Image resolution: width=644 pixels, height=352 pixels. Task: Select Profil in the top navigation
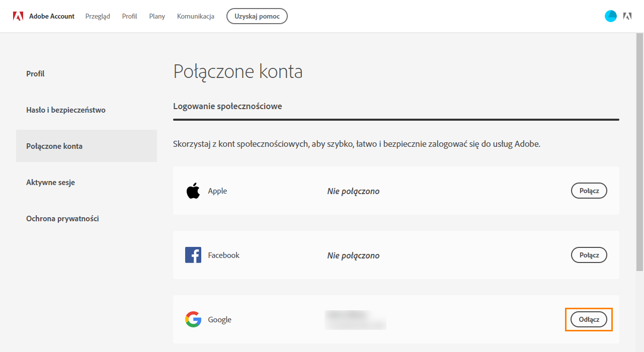click(x=129, y=16)
